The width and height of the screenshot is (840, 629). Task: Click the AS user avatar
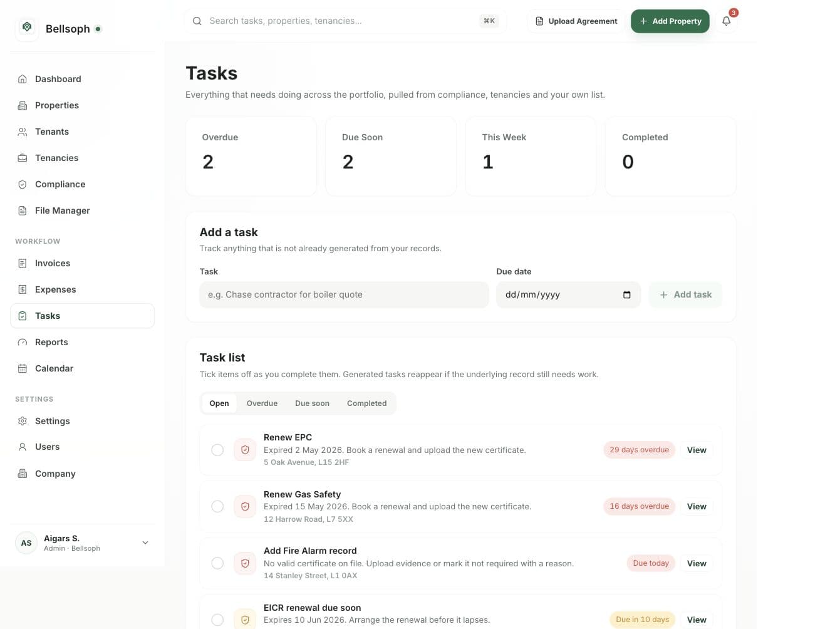[26, 543]
